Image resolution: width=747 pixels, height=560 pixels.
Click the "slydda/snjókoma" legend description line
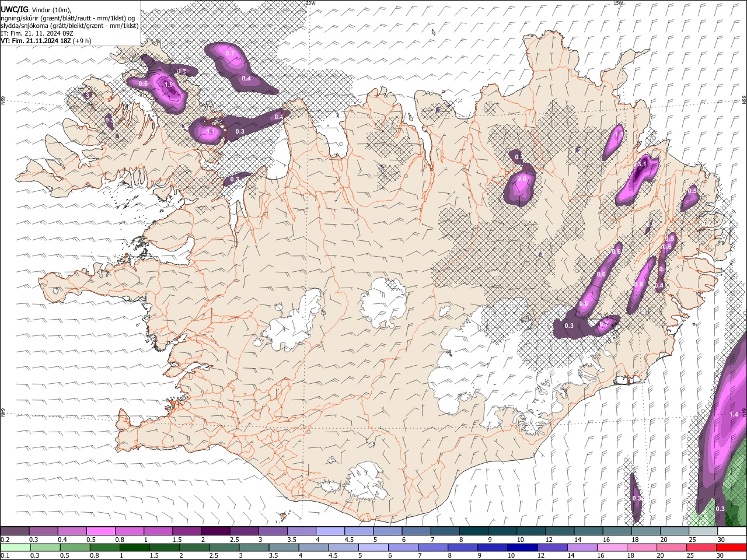click(x=69, y=26)
